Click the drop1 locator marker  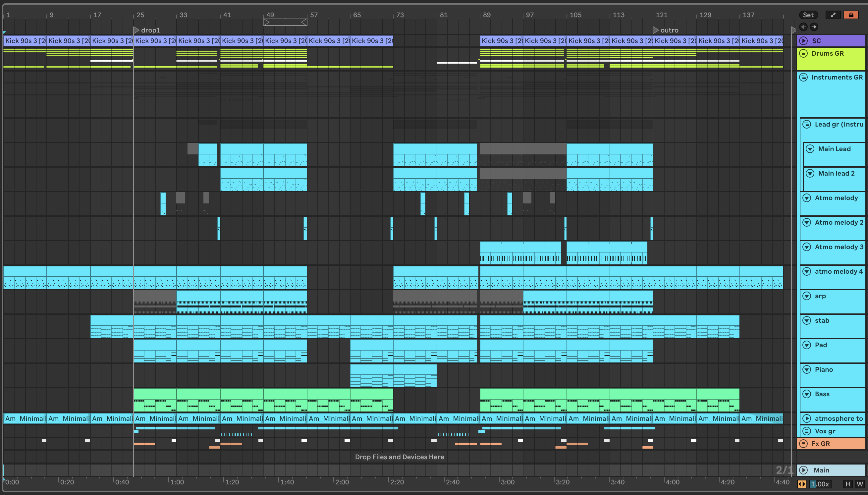coord(136,30)
